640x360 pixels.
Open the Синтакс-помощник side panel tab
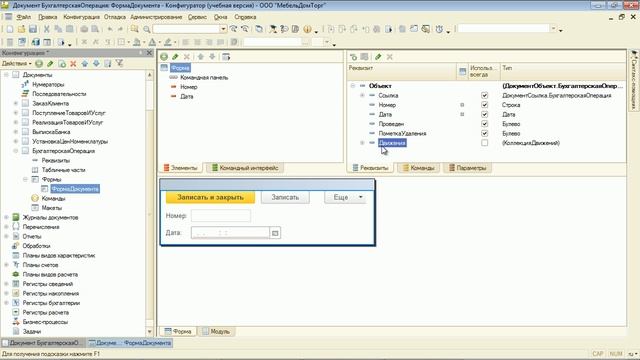[x=634, y=80]
